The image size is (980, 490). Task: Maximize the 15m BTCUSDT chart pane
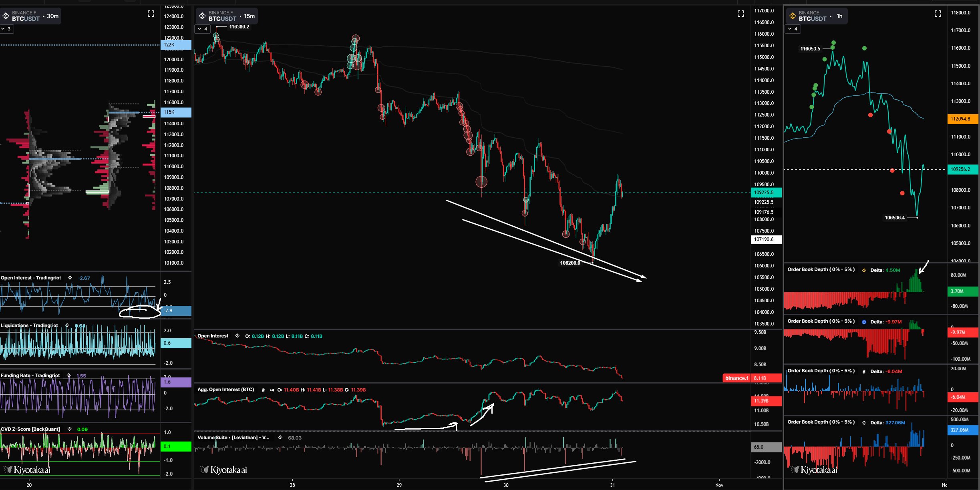coord(741,14)
